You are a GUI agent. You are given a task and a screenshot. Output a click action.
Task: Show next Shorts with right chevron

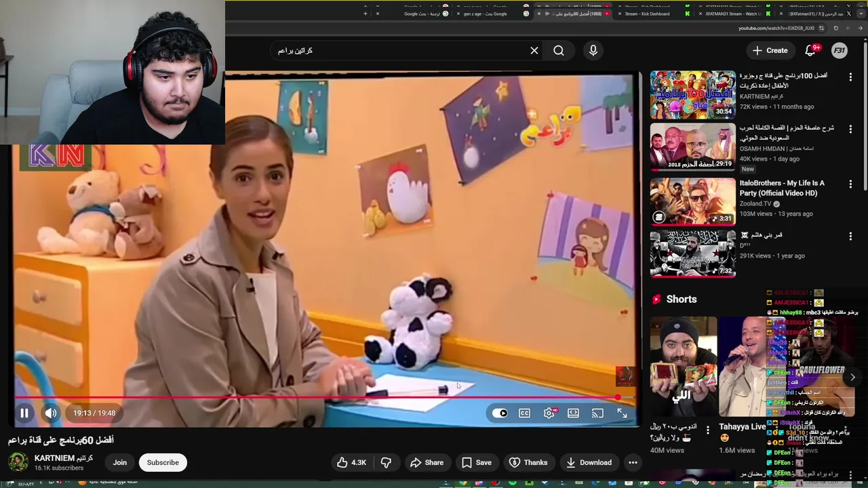point(852,377)
